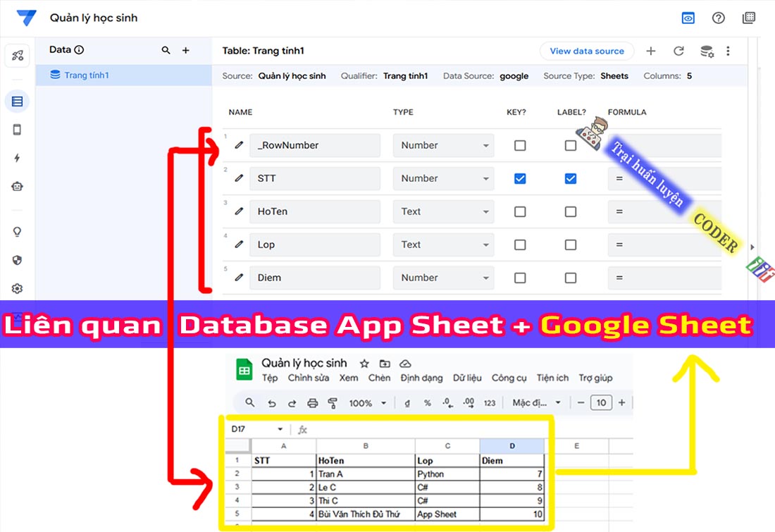Open the 100% zoom dropdown in Sheets
Viewport: 775px width, 532px height.
368,403
